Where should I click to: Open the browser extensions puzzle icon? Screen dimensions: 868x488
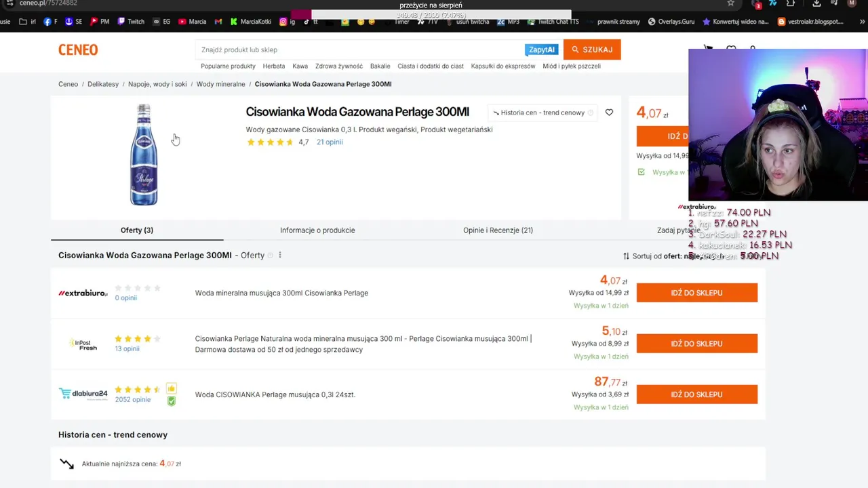[791, 3]
